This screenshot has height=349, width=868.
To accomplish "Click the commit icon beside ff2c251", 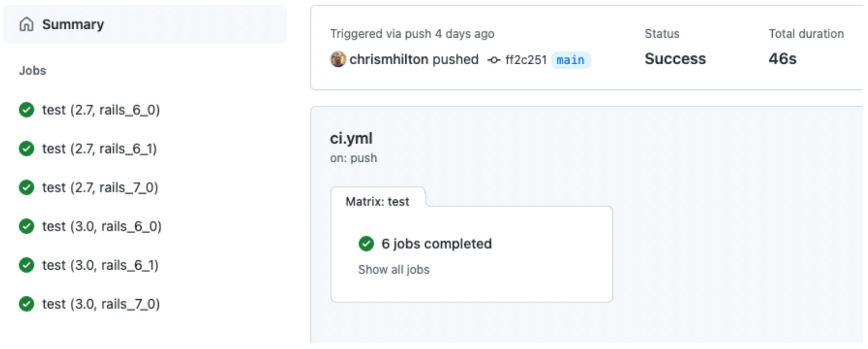I will (x=494, y=60).
